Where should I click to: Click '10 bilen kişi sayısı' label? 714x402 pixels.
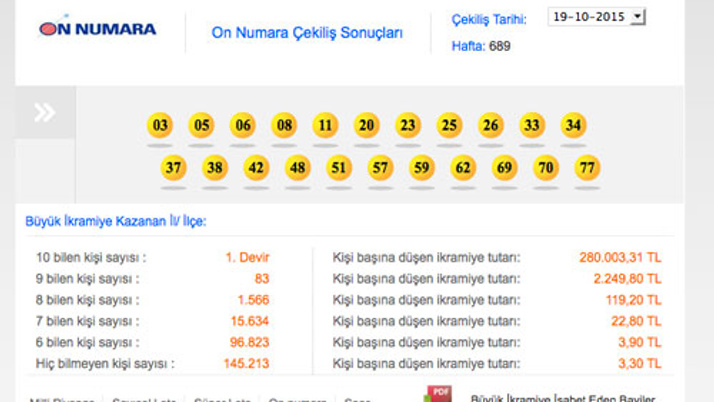91,258
